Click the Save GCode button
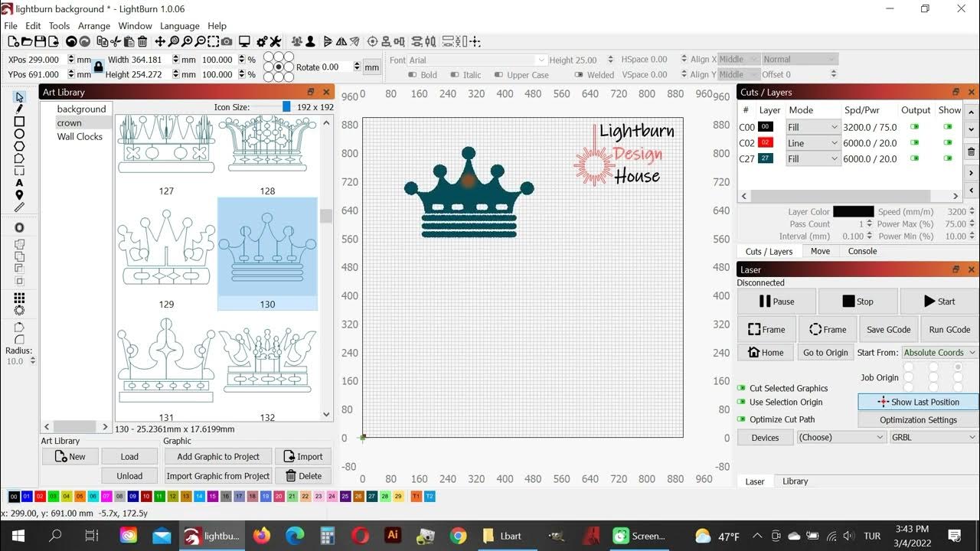980x551 pixels. click(888, 330)
